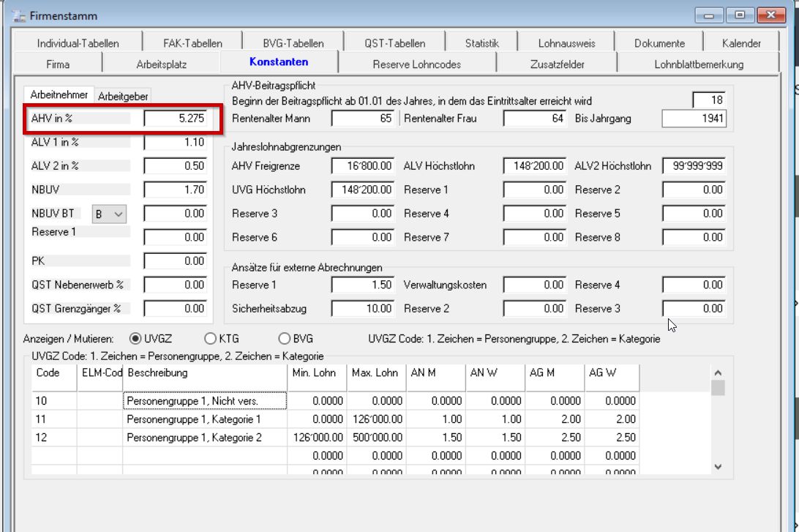The image size is (799, 532).
Task: Click the table scrollbar thumb
Action: point(718,388)
